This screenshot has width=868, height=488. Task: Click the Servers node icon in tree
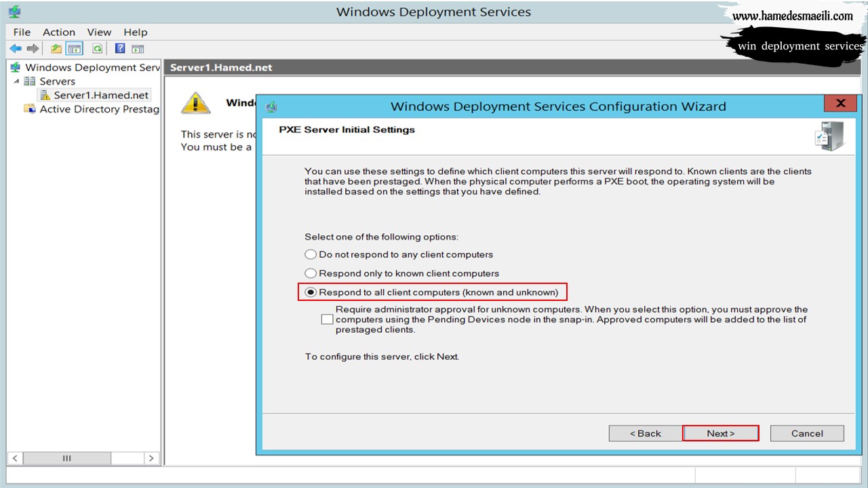(30, 81)
